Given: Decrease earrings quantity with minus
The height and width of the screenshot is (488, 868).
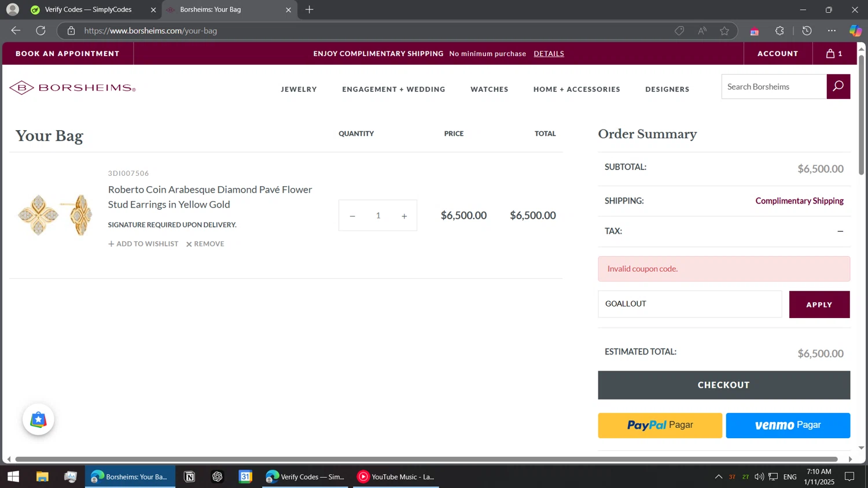Looking at the screenshot, I should point(352,216).
